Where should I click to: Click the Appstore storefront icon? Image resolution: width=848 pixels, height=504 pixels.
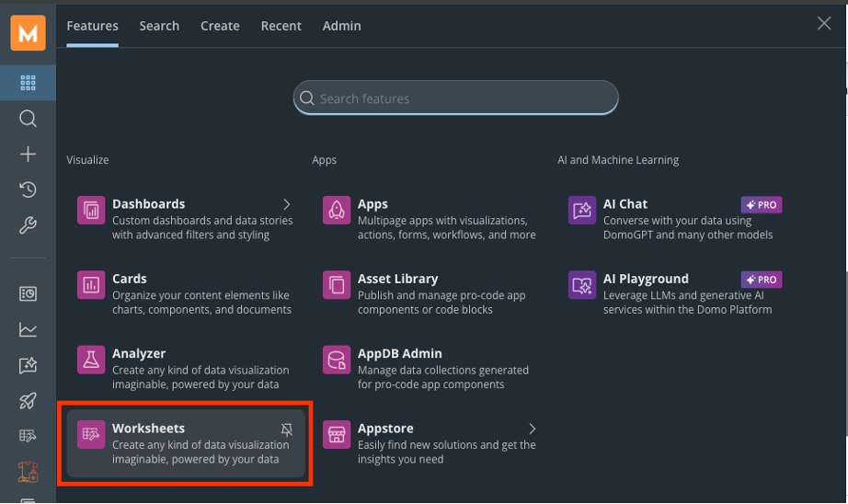(337, 434)
